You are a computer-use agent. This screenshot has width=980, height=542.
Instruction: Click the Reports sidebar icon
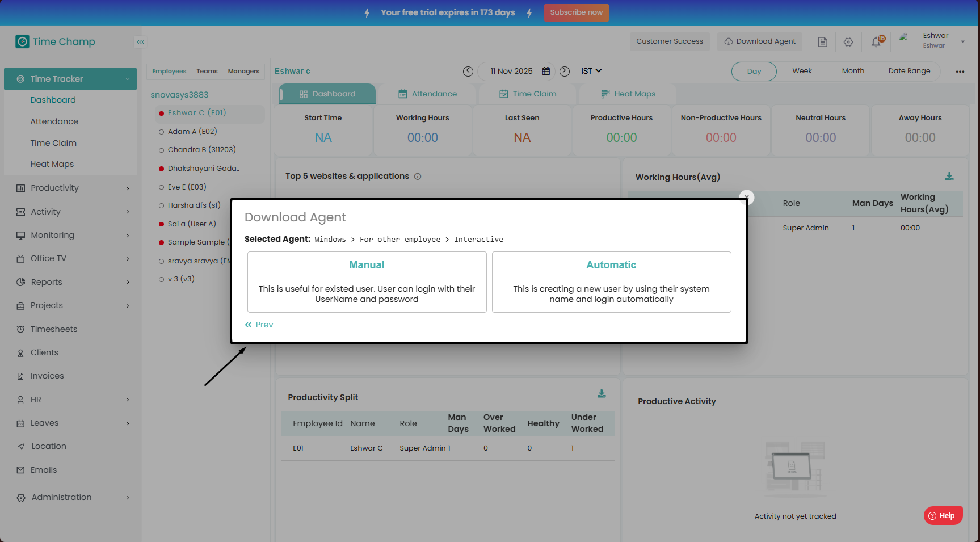click(20, 282)
